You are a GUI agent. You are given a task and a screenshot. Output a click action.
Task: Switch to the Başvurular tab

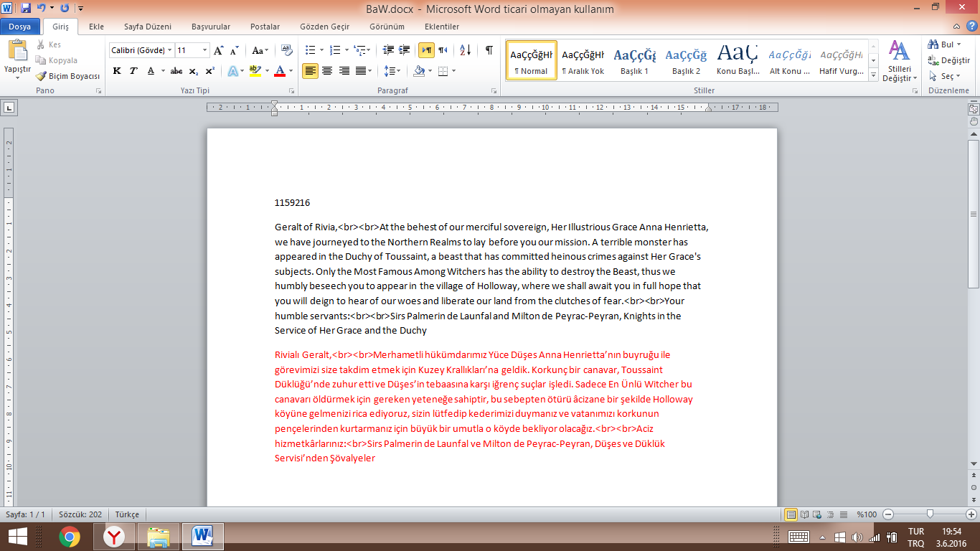click(211, 27)
